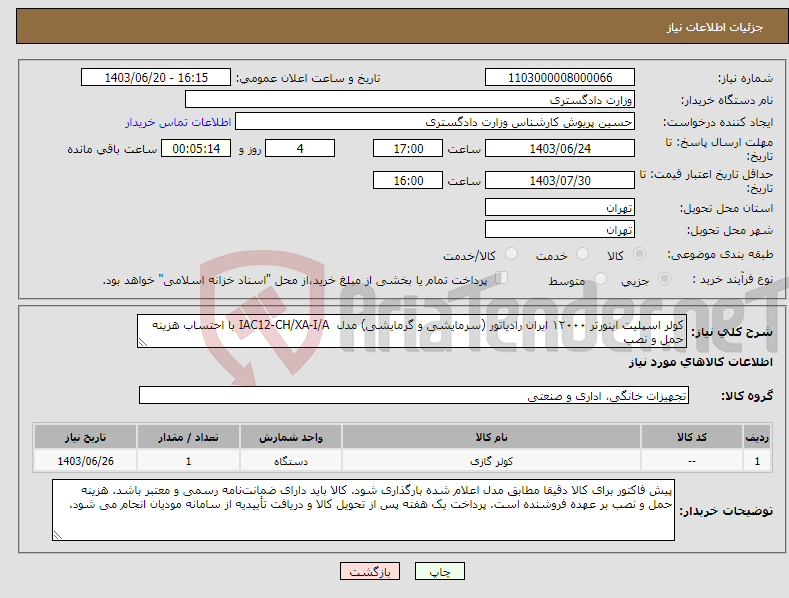Click the announcement date field 1403/06/20 - 16:15

[x=156, y=78]
